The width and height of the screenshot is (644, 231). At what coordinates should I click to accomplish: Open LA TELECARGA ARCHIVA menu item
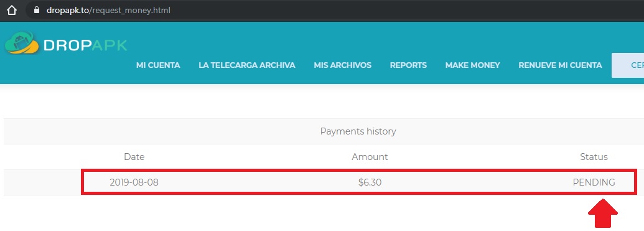pyautogui.click(x=247, y=65)
